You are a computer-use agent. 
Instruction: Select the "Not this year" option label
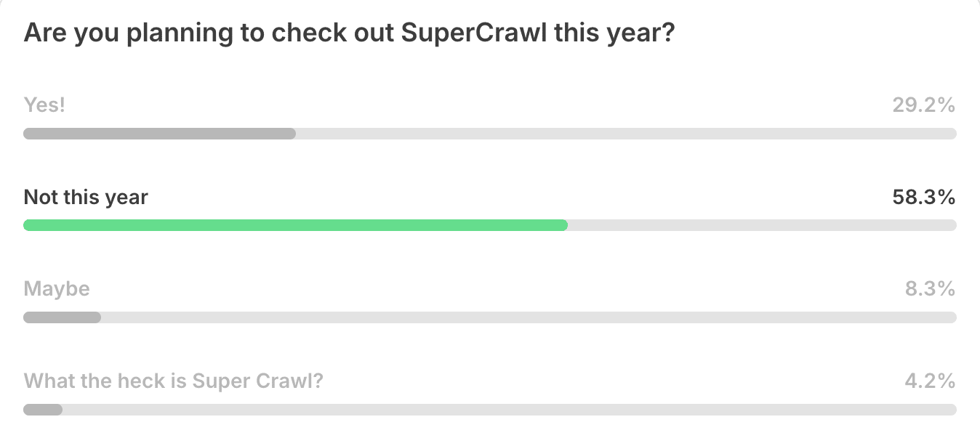86,197
